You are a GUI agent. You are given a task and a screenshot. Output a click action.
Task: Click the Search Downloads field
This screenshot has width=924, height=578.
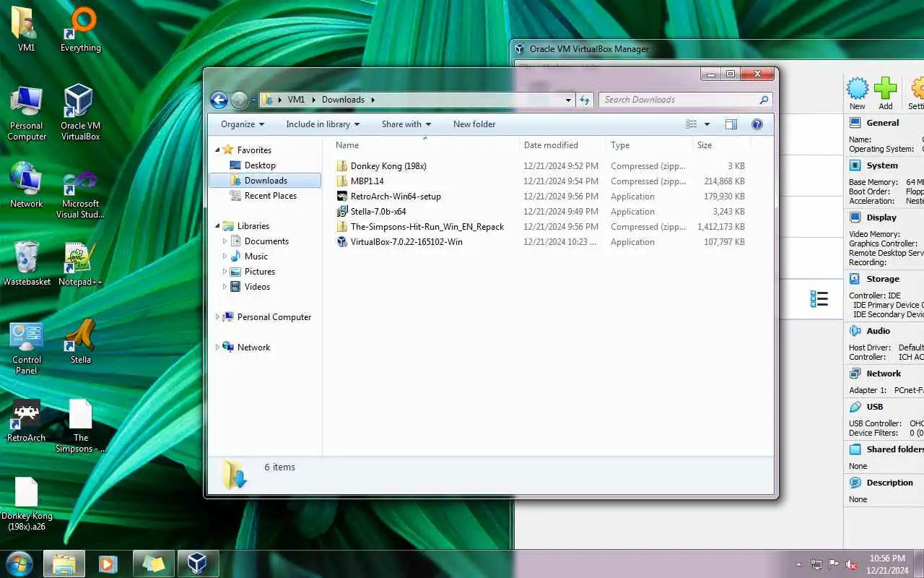(x=685, y=100)
